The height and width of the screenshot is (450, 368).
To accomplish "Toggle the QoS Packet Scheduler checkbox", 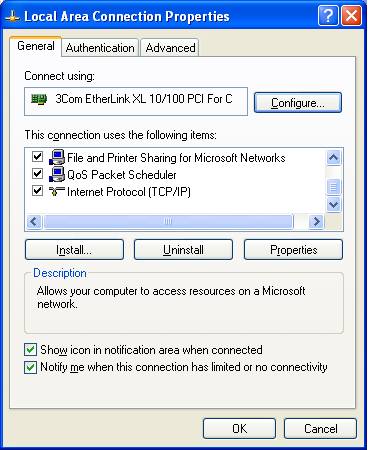I will pos(37,173).
